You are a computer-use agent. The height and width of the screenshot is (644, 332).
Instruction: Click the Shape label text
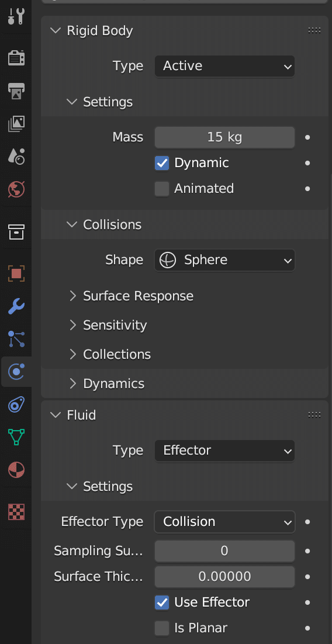coord(124,260)
